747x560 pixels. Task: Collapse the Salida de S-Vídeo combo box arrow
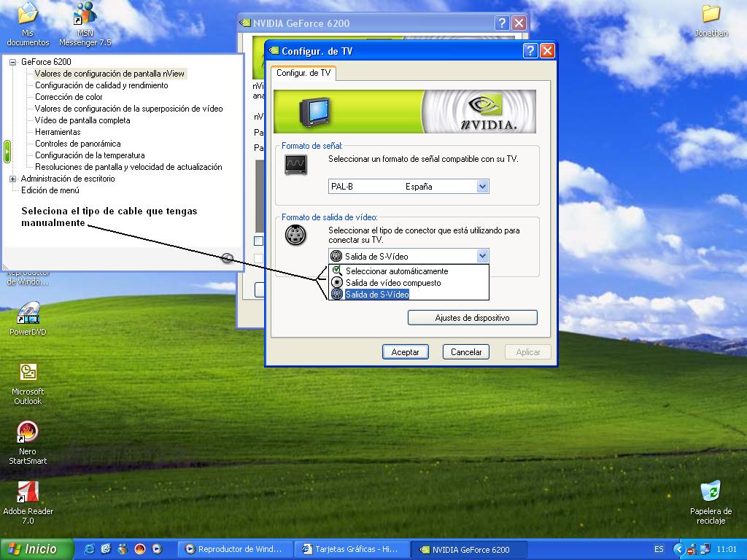[x=481, y=256]
